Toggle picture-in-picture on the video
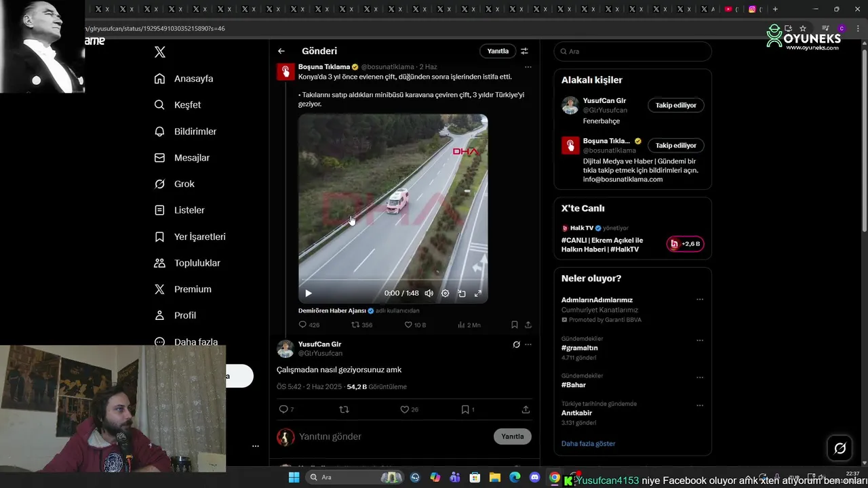868x488 pixels. coord(462,293)
